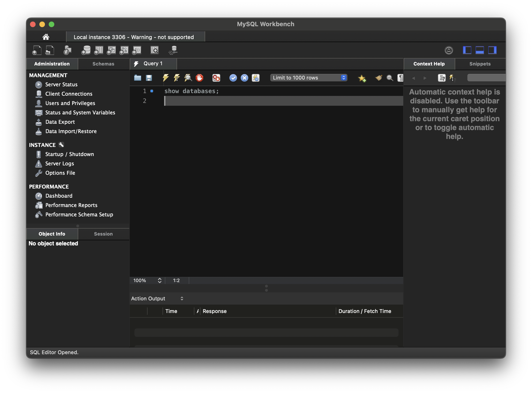Commit transaction with the blue checkmark

(233, 78)
